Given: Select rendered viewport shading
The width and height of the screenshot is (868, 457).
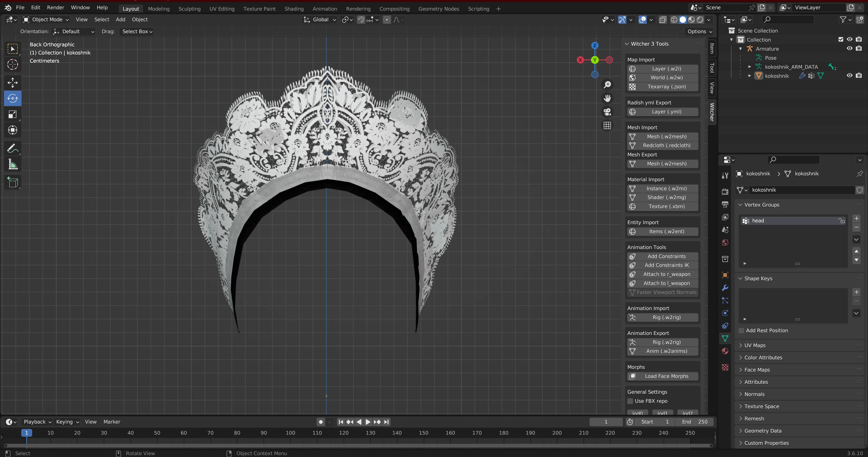Looking at the screenshot, I should tap(700, 19).
